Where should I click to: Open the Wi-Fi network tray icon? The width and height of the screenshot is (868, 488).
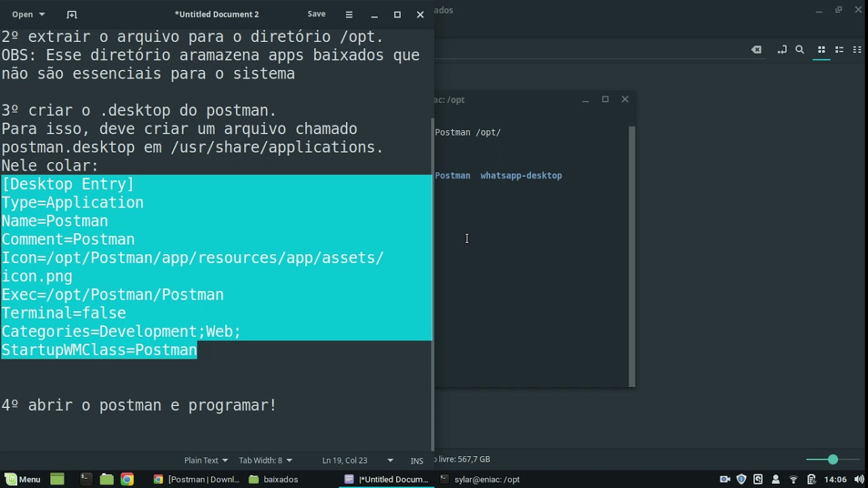point(793,479)
